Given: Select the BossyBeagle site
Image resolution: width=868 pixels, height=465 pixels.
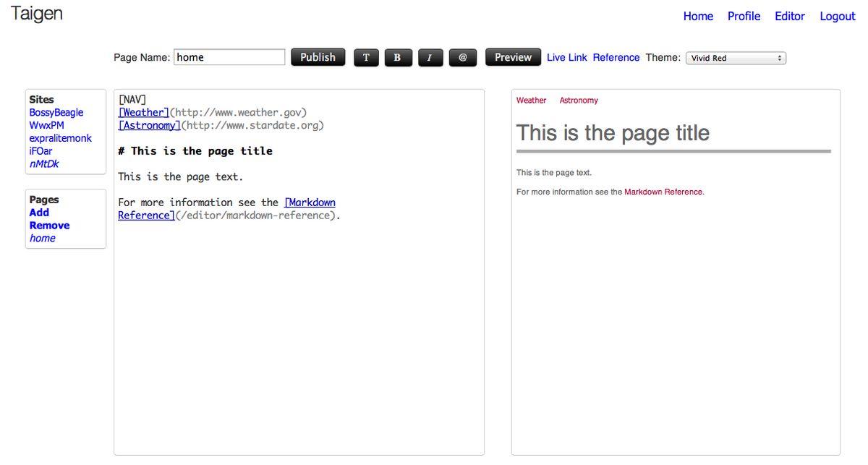Looking at the screenshot, I should click(x=56, y=112).
